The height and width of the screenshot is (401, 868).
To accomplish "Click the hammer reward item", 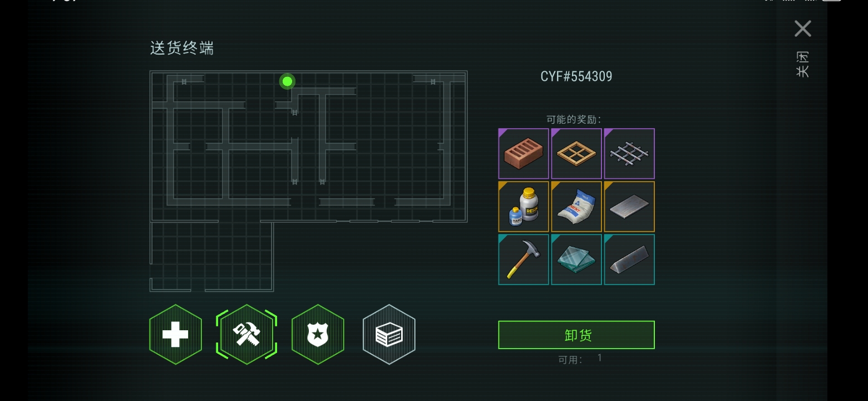I will [524, 260].
